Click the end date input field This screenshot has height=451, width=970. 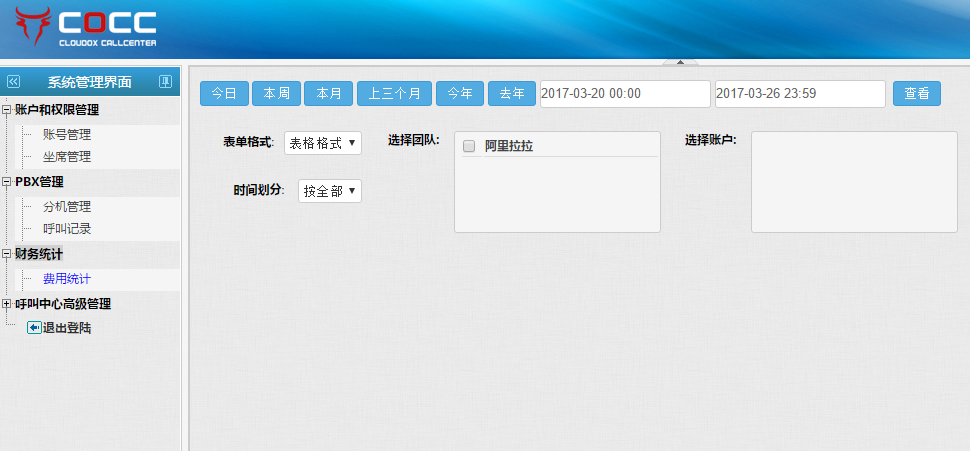(799, 93)
